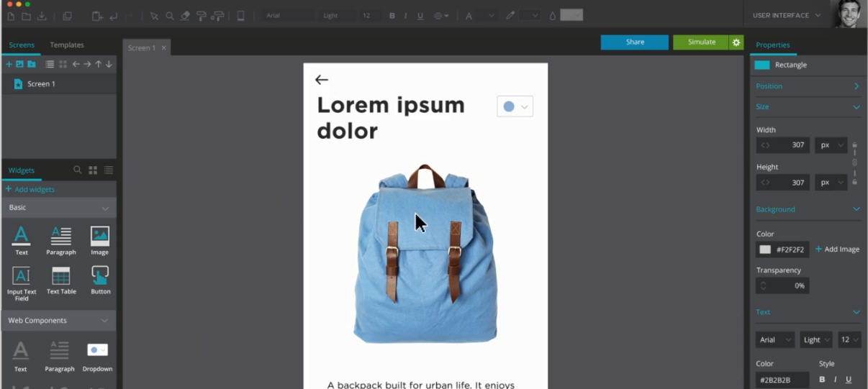Add a new screen with the plus icon
Viewport: 868px width, 389px height.
pyautogui.click(x=9, y=64)
